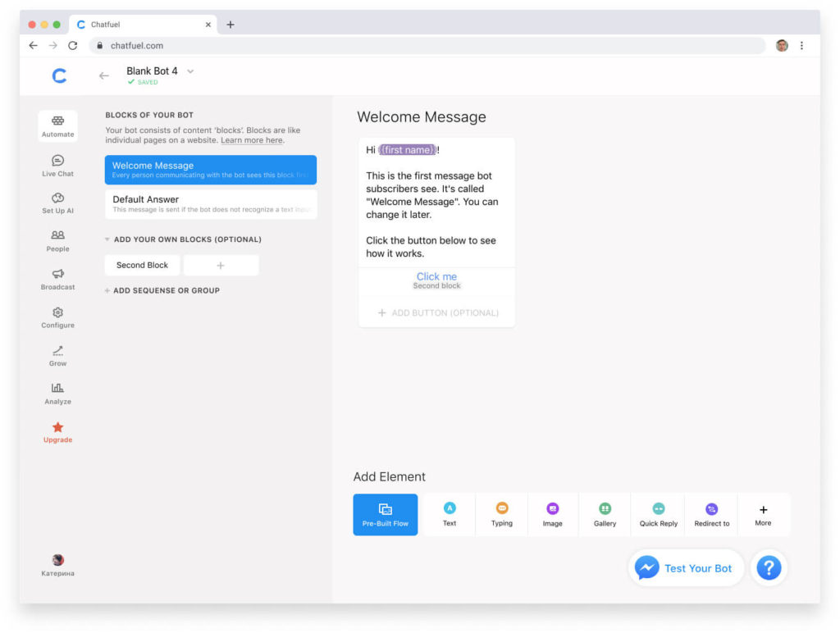This screenshot has height=633, width=840.
Task: Add a Redirect to element
Action: tap(711, 515)
